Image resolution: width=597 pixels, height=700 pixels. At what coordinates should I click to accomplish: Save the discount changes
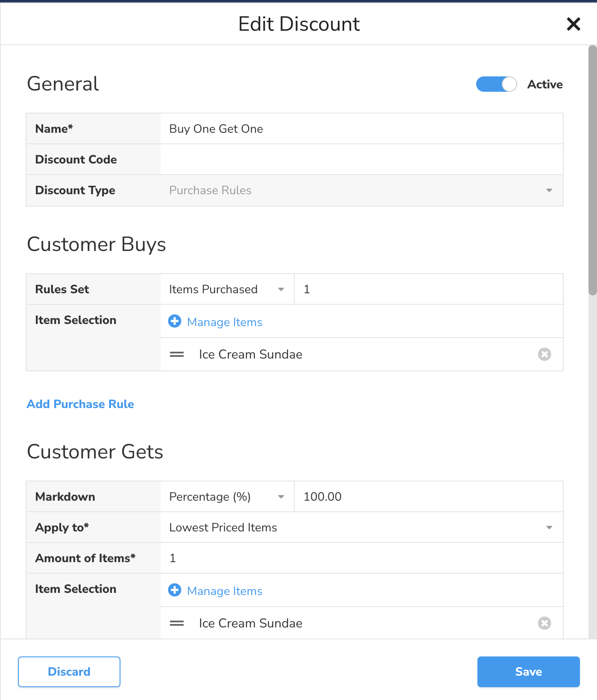(x=528, y=672)
